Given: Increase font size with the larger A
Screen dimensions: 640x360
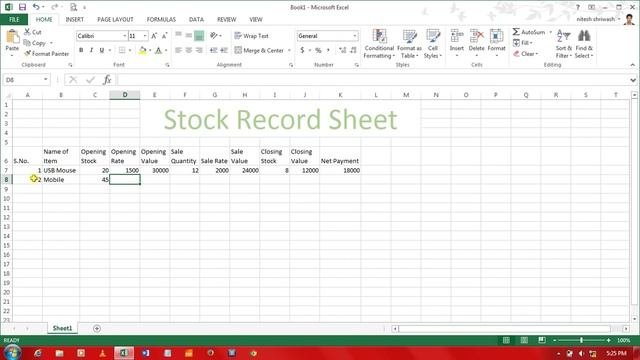Looking at the screenshot, I should click(x=154, y=36).
